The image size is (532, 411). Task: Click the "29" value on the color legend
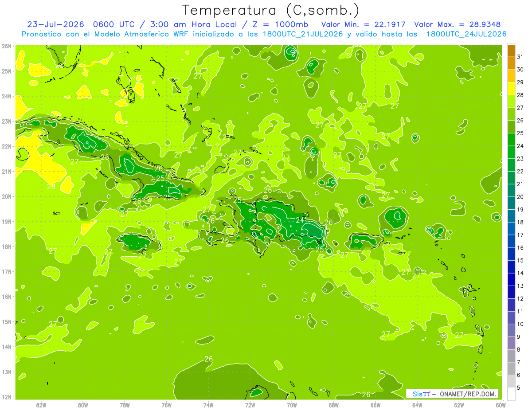(520, 82)
